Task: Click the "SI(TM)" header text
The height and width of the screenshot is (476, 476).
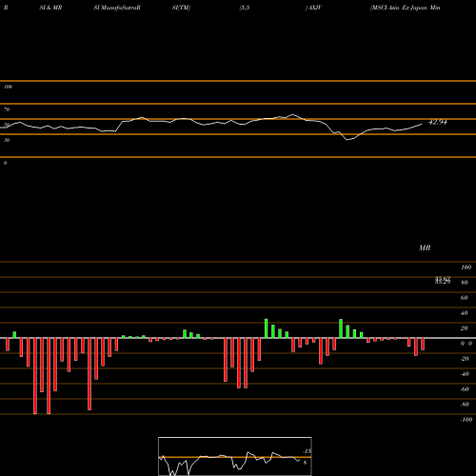Action: pos(181,8)
